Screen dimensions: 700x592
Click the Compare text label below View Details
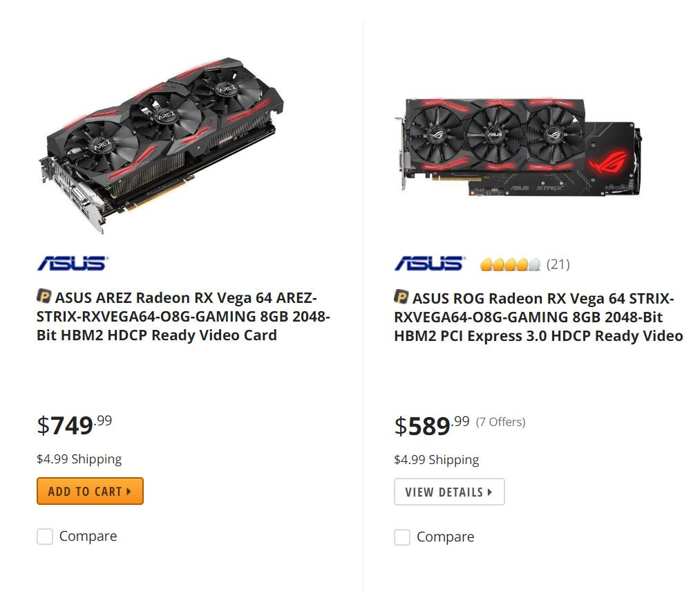(445, 537)
